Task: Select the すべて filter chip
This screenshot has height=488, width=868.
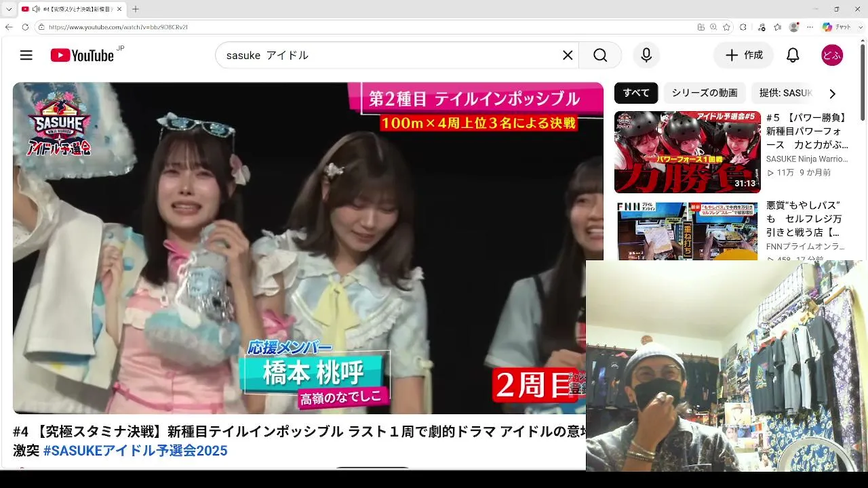Action: point(636,93)
